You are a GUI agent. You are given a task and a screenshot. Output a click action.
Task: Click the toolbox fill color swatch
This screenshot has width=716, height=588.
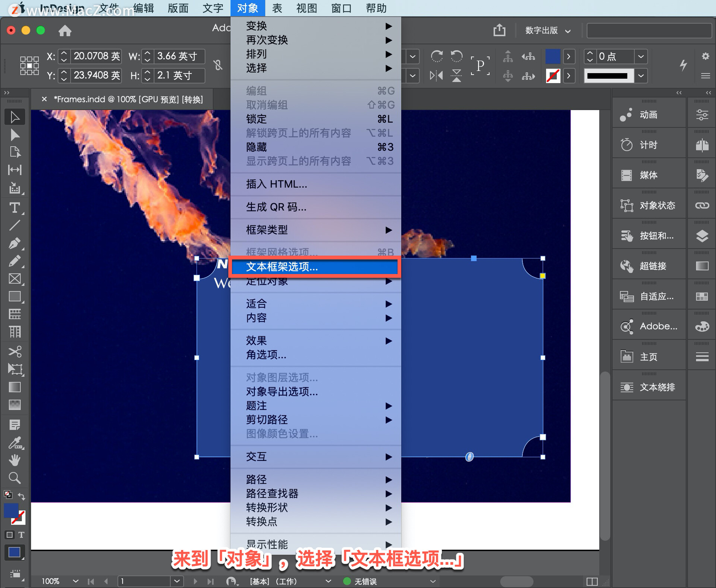pyautogui.click(x=11, y=510)
